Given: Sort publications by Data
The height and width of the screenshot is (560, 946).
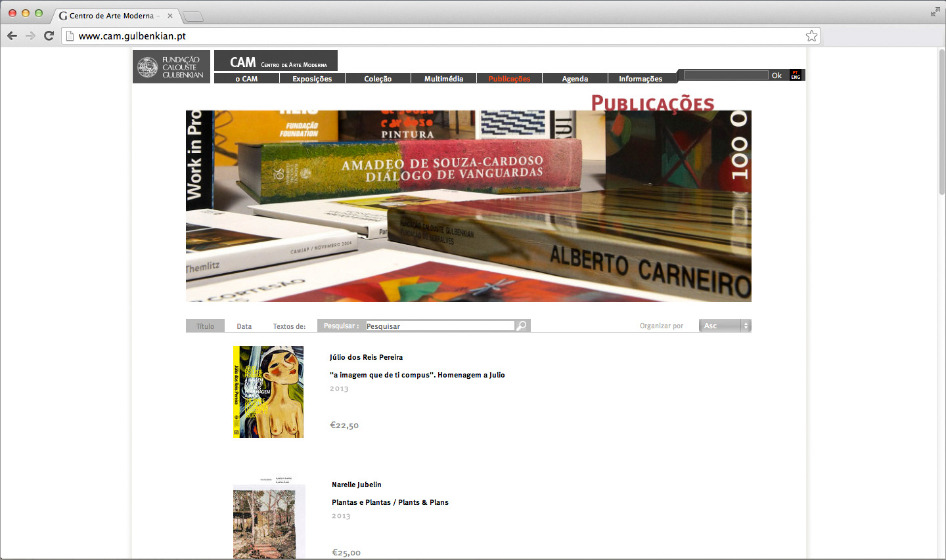Looking at the screenshot, I should tap(244, 326).
